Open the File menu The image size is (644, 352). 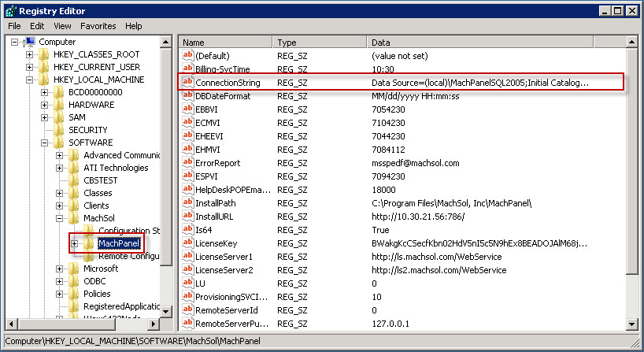tap(14, 26)
